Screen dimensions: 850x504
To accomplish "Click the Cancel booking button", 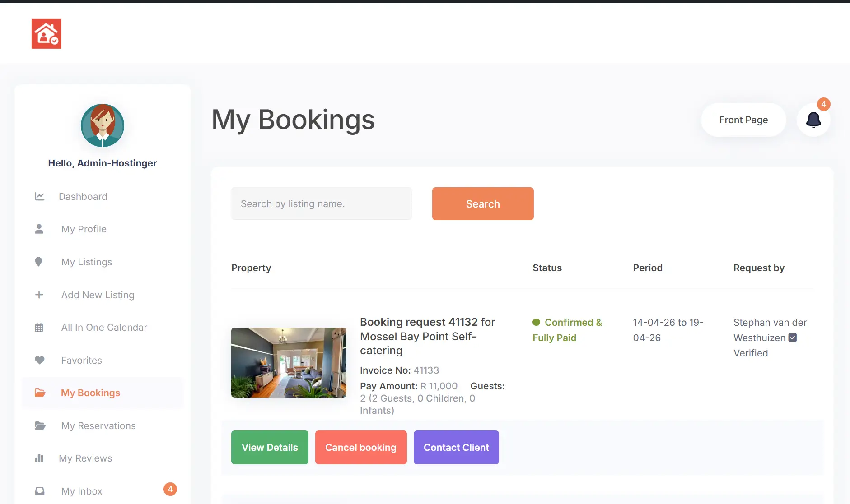I will [x=361, y=447].
